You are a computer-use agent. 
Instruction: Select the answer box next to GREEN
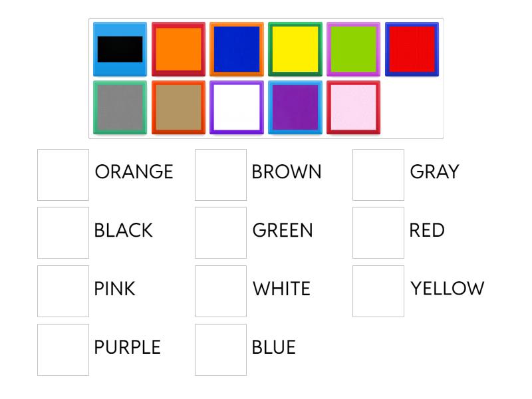[220, 231]
